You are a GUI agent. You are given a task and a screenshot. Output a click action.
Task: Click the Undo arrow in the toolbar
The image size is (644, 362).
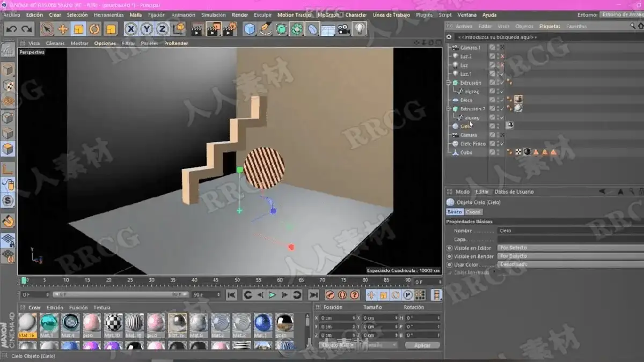pos(11,29)
